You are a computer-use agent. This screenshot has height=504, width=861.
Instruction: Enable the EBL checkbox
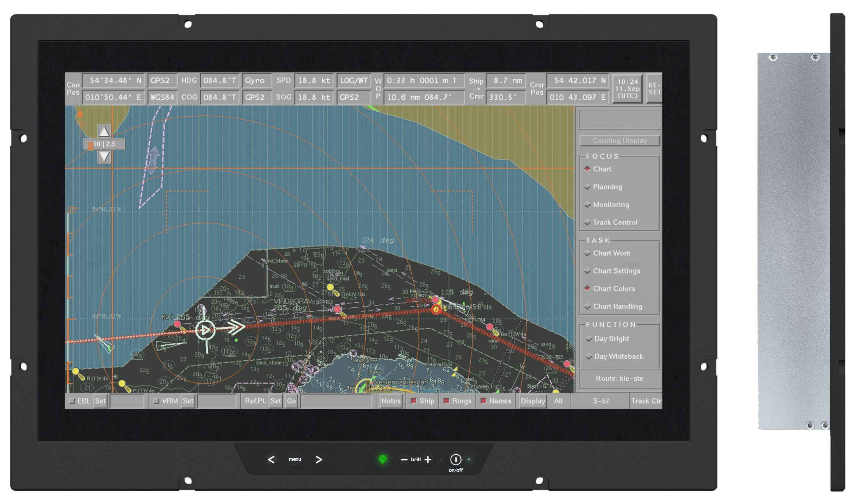click(72, 401)
